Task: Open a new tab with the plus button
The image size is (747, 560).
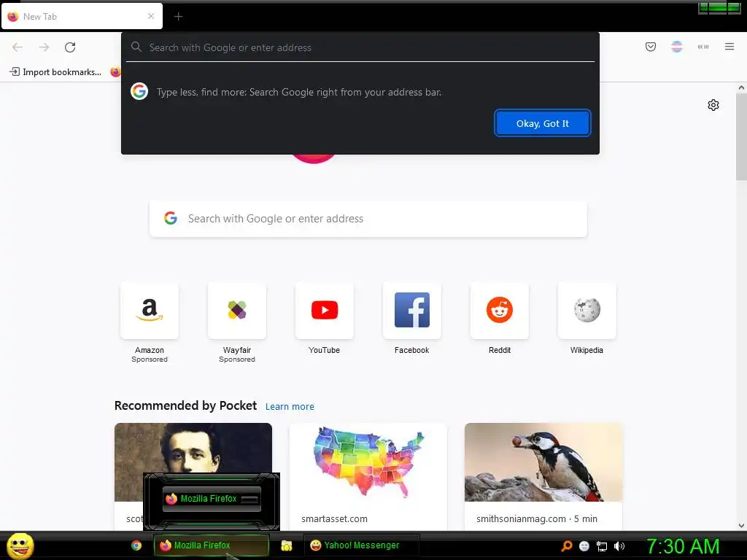Action: point(178,17)
